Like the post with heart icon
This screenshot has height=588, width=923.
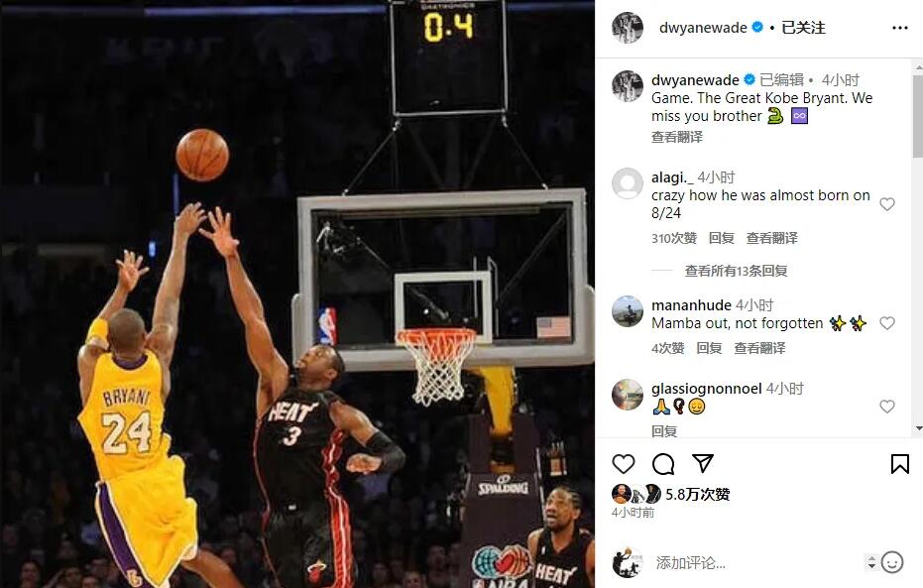pos(624,464)
